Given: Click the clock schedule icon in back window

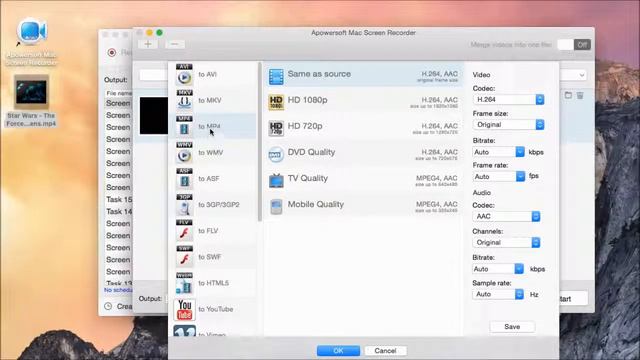Looking at the screenshot, I should pos(108,306).
